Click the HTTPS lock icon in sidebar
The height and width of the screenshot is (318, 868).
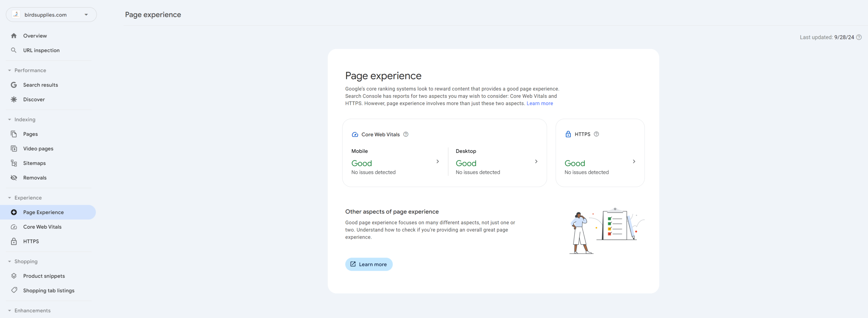[14, 241]
